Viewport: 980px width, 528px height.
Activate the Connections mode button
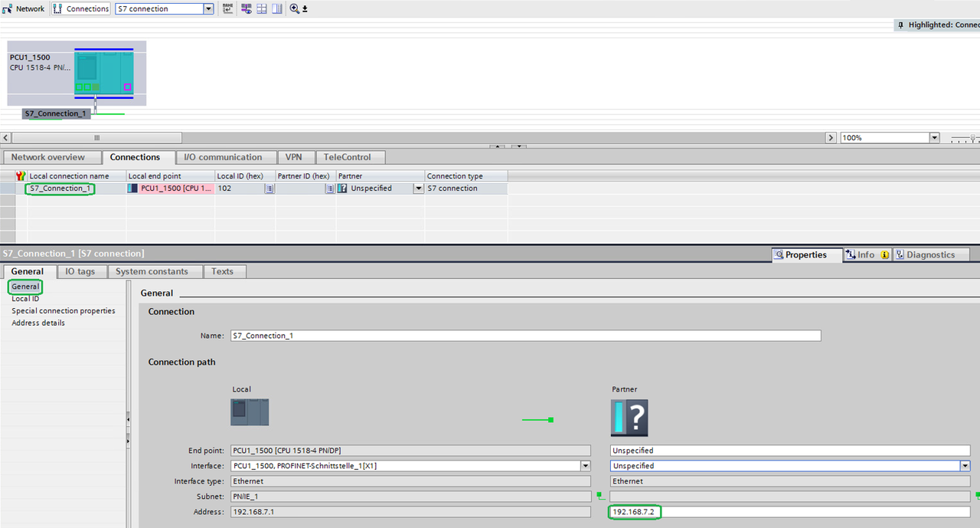81,8
